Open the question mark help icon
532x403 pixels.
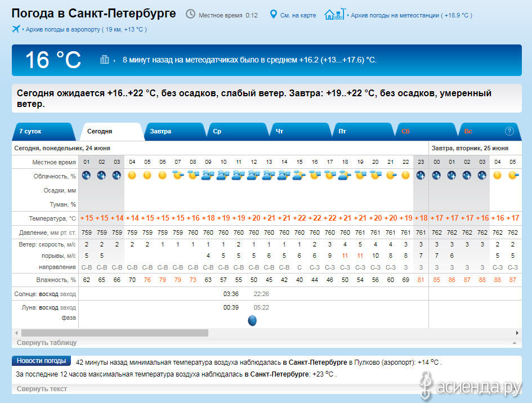(509, 131)
